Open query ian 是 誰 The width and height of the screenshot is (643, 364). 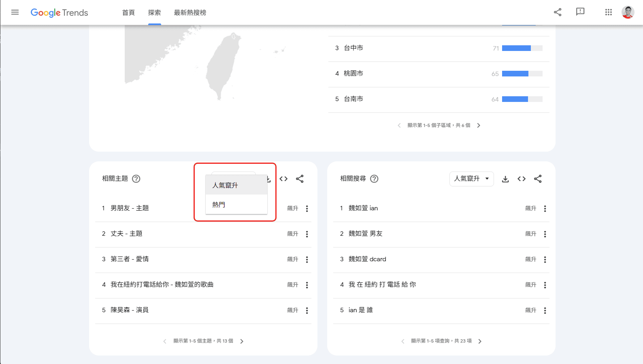361,310
